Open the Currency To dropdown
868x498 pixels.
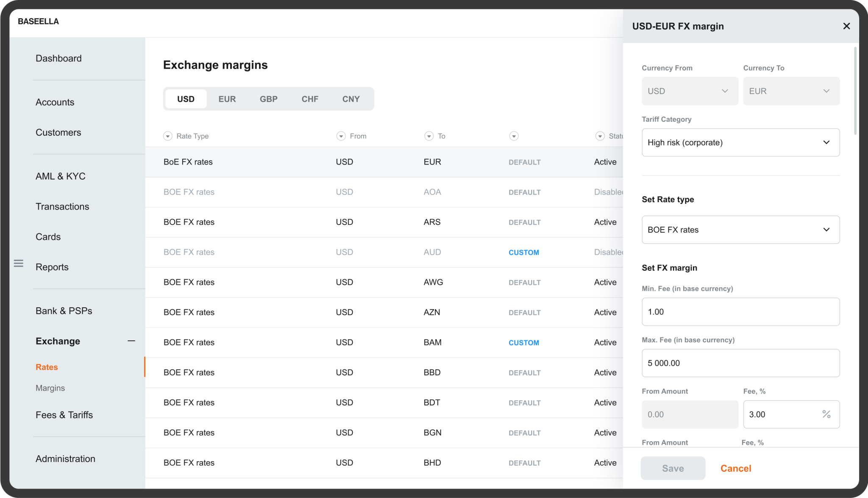pyautogui.click(x=791, y=91)
